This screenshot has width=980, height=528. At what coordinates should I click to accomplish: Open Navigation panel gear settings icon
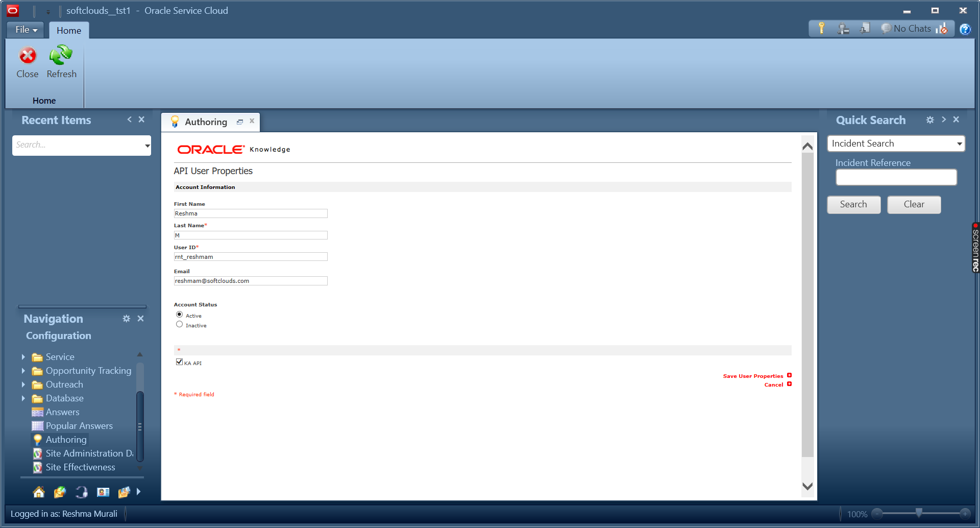pyautogui.click(x=126, y=319)
